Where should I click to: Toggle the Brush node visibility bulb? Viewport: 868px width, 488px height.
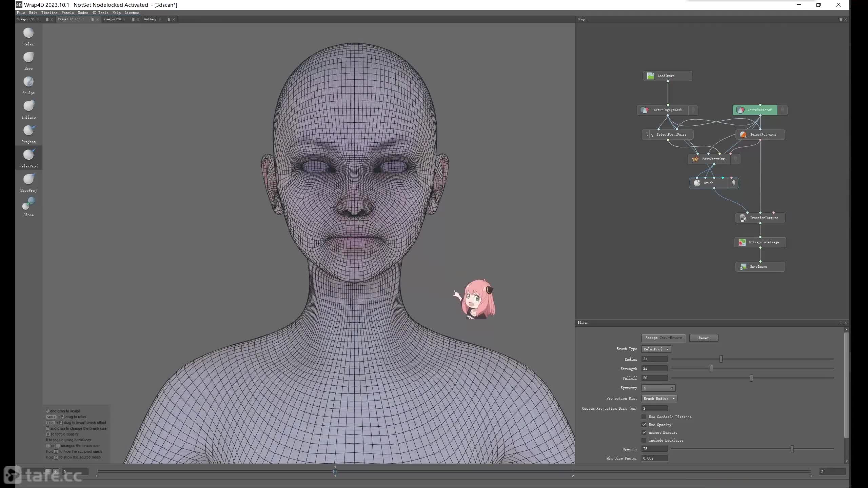[734, 183]
